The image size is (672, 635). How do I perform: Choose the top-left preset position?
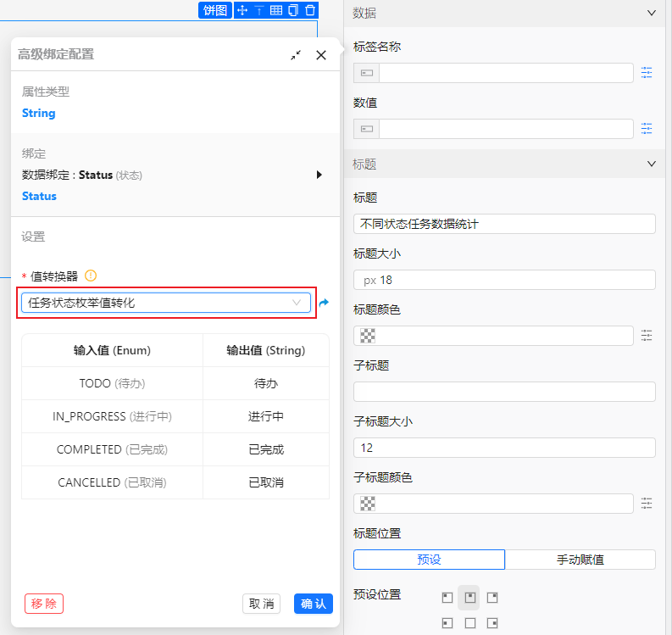[447, 598]
